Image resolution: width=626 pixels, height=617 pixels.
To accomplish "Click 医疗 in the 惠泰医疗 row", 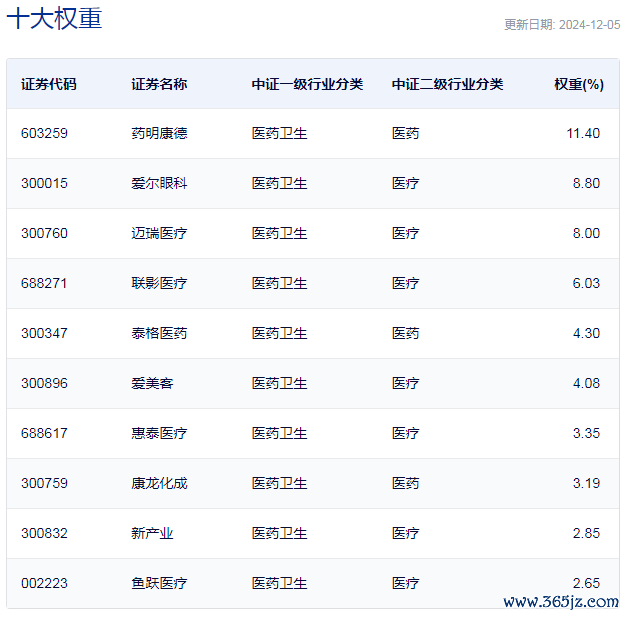I will tap(406, 433).
